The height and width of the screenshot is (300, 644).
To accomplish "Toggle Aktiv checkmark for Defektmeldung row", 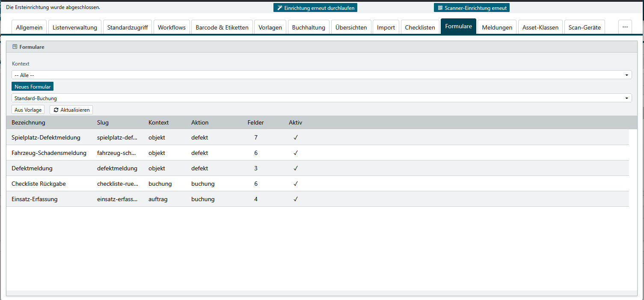I will click(x=295, y=168).
